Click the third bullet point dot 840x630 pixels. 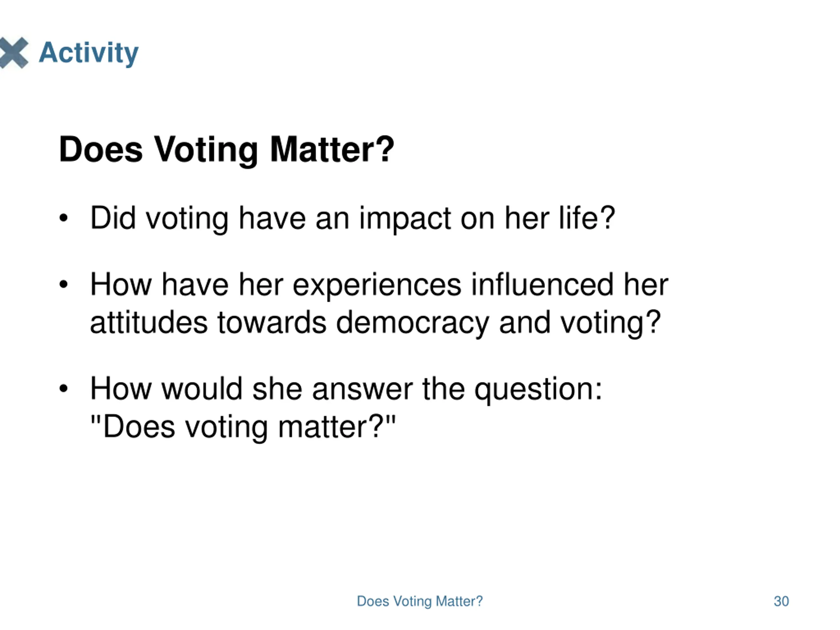click(63, 389)
